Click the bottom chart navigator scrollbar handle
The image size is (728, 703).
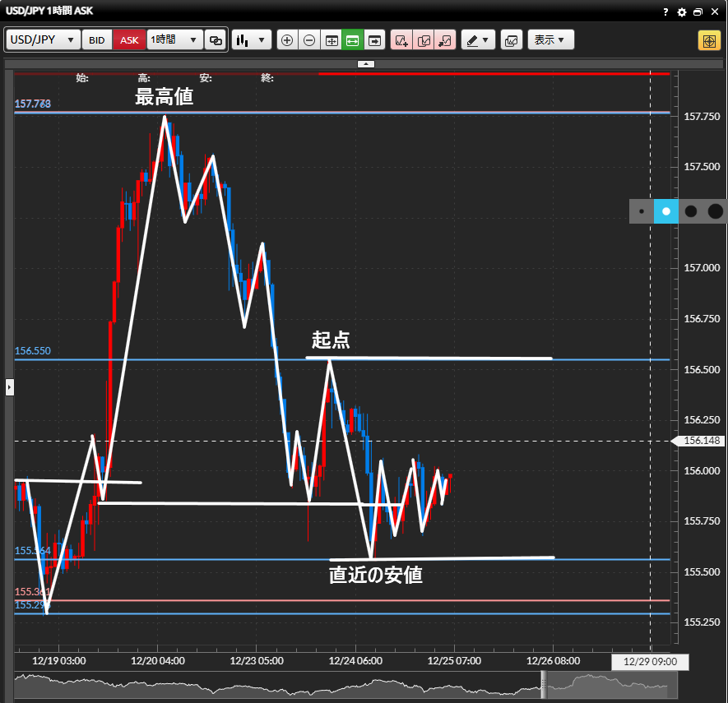543,682
